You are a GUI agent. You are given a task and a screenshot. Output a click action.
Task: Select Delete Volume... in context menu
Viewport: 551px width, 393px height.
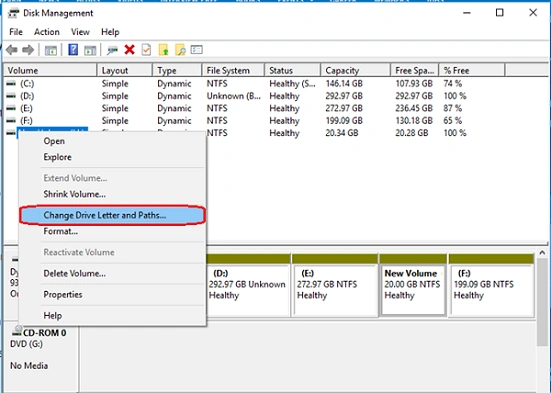coord(112,273)
